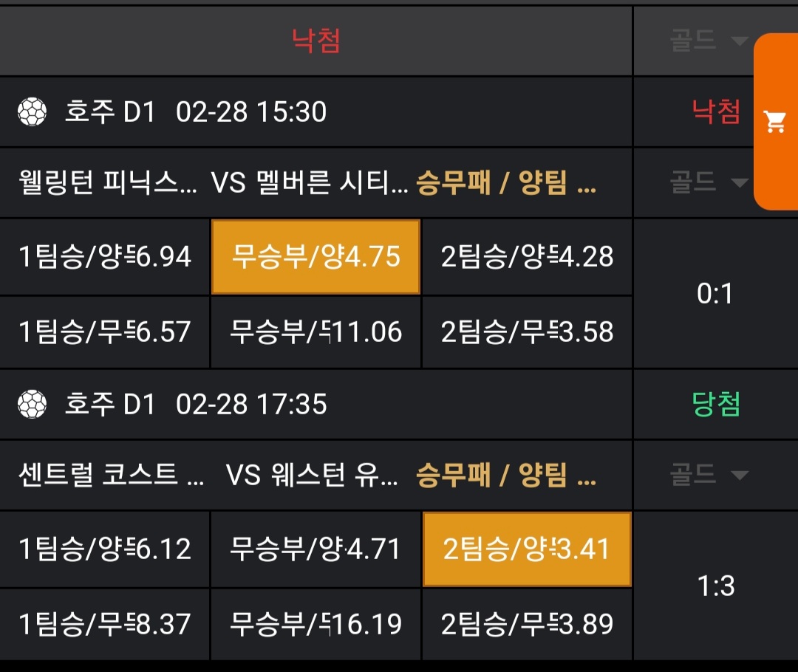This screenshot has height=672, width=798.
Task: Click soccer ball icon for 17:35 match
Action: 32,405
